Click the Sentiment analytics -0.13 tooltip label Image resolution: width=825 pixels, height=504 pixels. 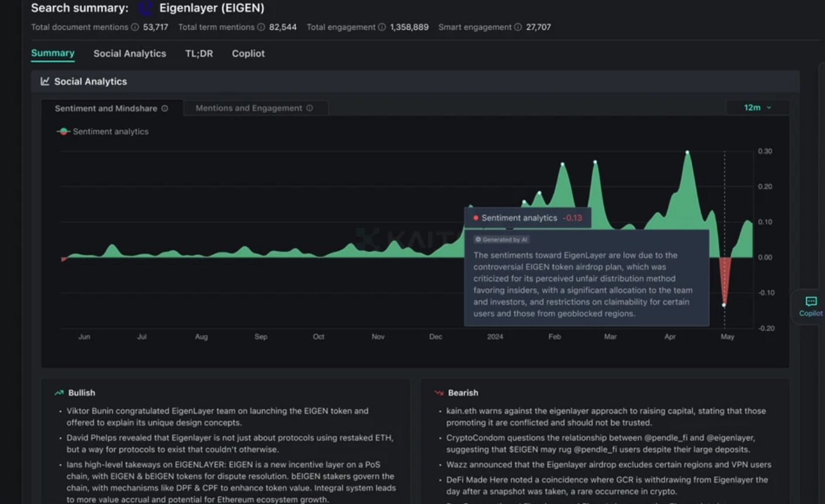[x=528, y=218]
